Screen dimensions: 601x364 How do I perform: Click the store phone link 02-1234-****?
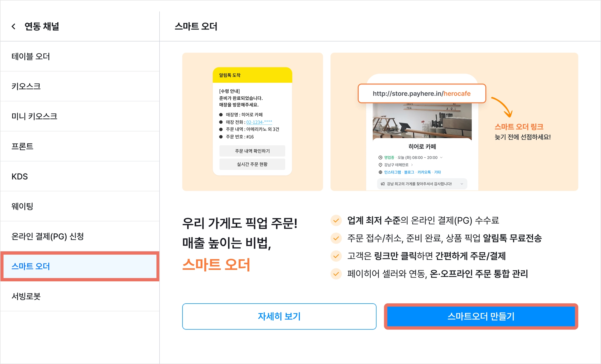(259, 122)
